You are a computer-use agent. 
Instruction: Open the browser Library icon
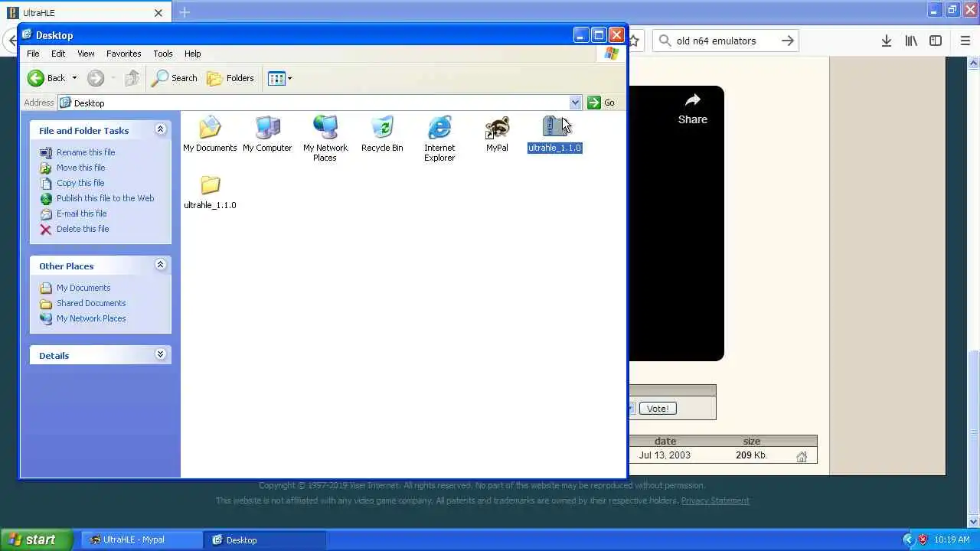[911, 41]
